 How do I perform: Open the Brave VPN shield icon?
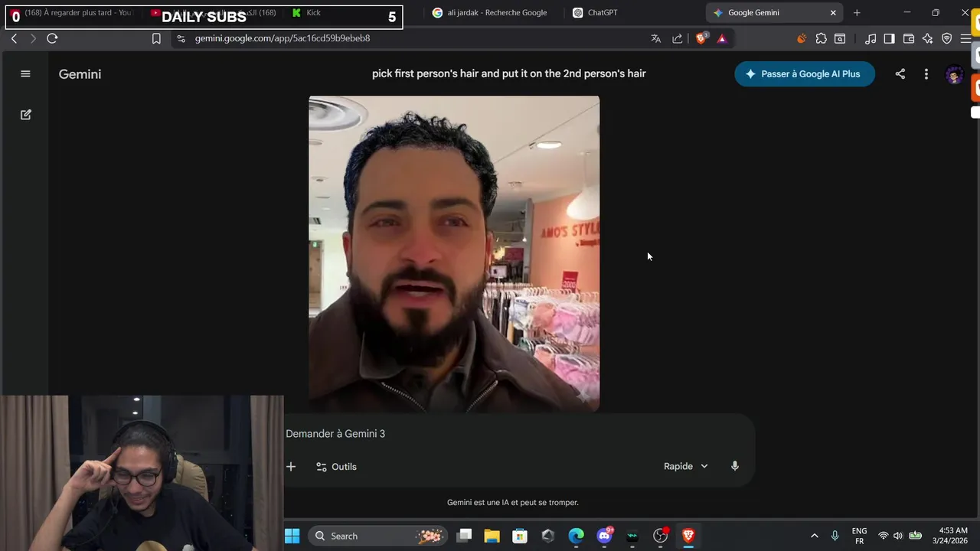tap(947, 38)
